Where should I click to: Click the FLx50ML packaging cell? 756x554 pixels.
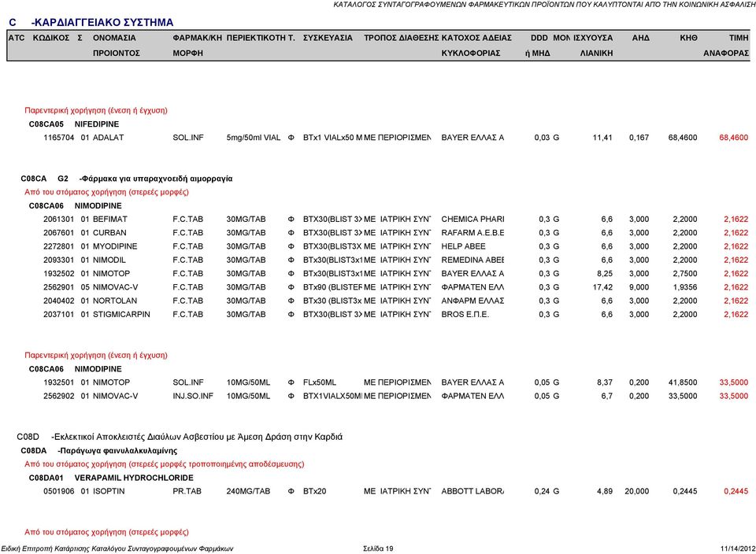tap(320, 382)
